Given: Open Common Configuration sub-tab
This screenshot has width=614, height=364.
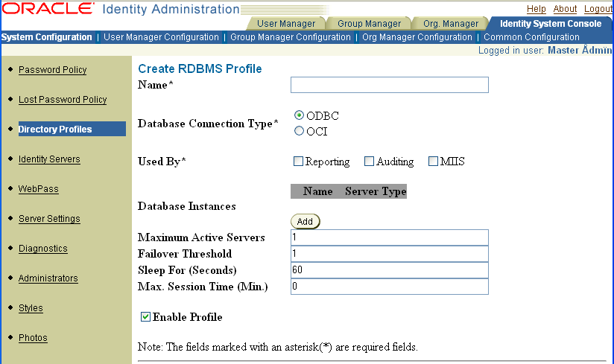Looking at the screenshot, I should point(531,37).
